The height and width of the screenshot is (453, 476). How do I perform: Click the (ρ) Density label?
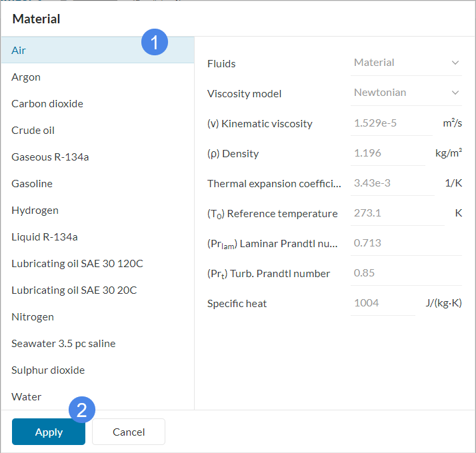click(x=233, y=154)
